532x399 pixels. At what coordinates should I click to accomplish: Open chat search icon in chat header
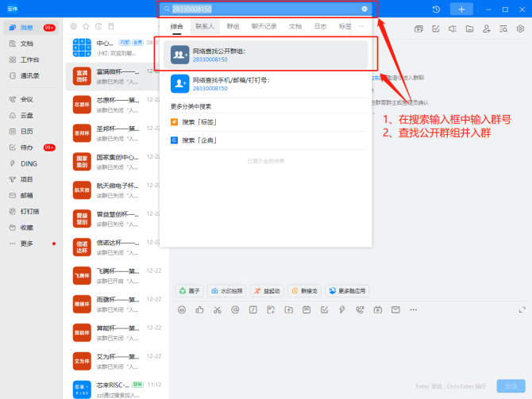pyautogui.click(x=503, y=29)
